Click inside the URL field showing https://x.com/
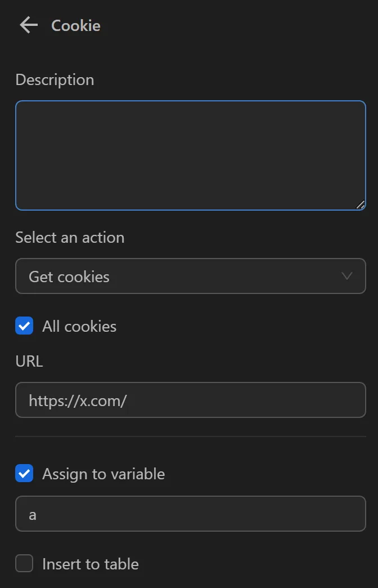Screen dimensions: 378x588 (x=191, y=400)
